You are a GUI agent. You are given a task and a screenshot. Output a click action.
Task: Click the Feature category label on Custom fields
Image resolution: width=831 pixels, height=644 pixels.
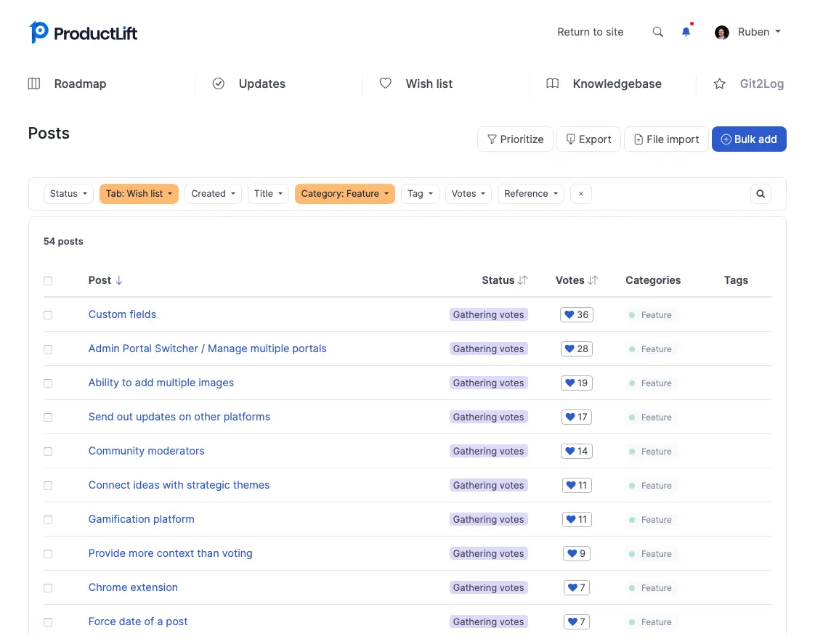point(656,315)
